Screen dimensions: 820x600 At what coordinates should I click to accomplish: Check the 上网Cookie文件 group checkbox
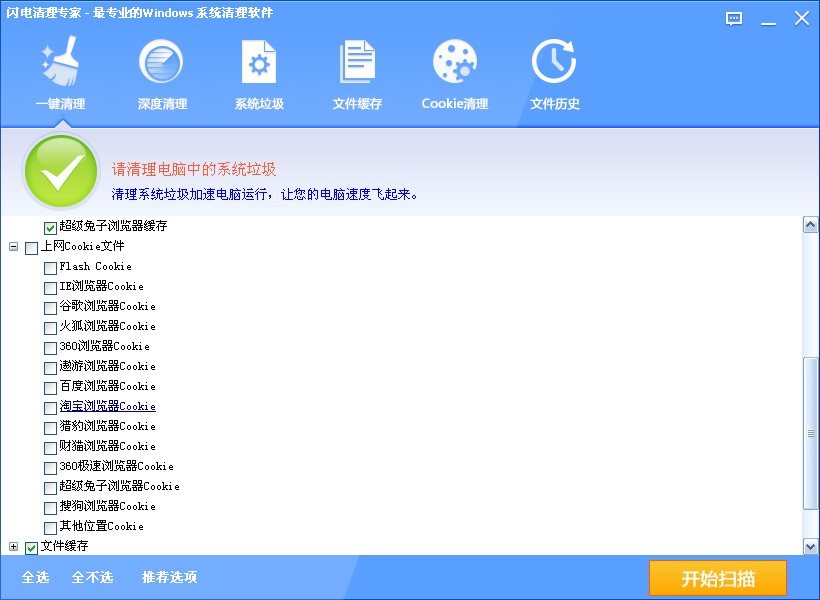click(31, 248)
